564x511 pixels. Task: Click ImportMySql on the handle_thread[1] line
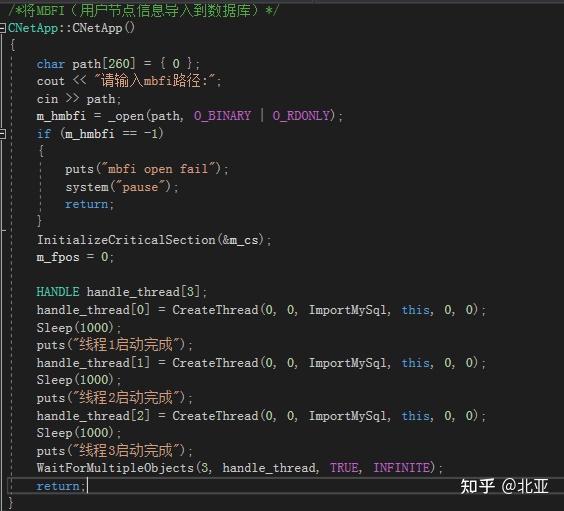coord(347,363)
